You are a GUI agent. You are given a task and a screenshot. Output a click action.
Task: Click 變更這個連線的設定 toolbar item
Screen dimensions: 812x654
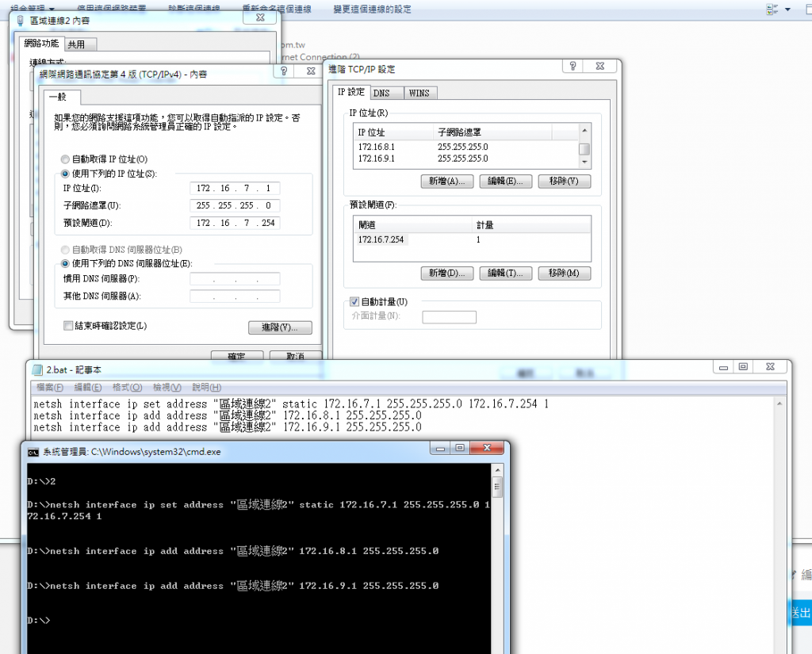(x=373, y=9)
